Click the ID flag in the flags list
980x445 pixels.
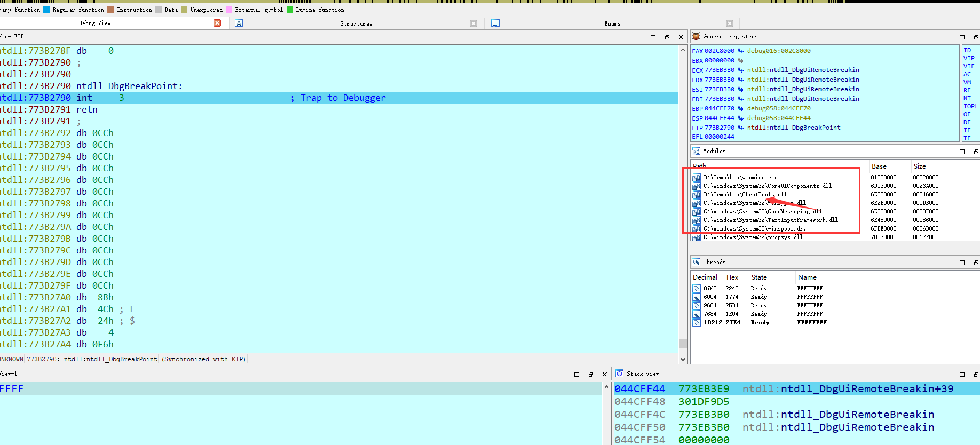[967, 50]
